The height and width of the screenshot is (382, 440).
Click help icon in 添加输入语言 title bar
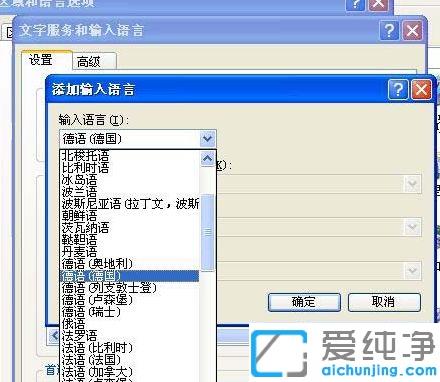pyautogui.click(x=398, y=90)
